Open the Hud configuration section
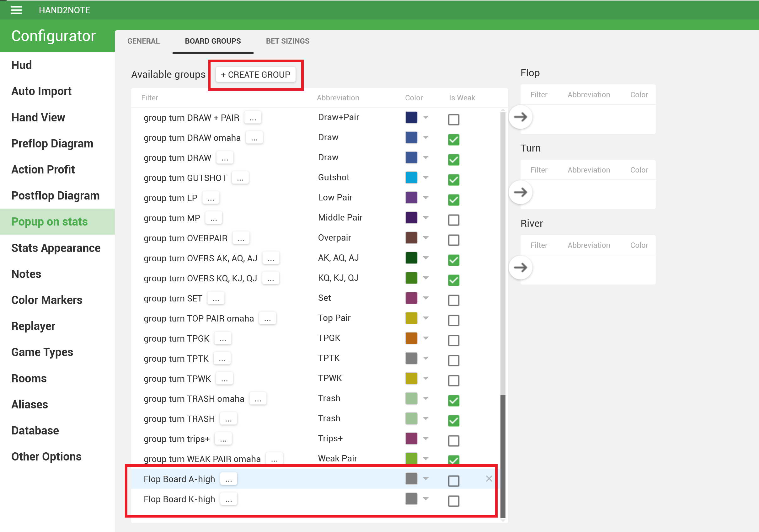Image resolution: width=759 pixels, height=532 pixels. point(21,65)
